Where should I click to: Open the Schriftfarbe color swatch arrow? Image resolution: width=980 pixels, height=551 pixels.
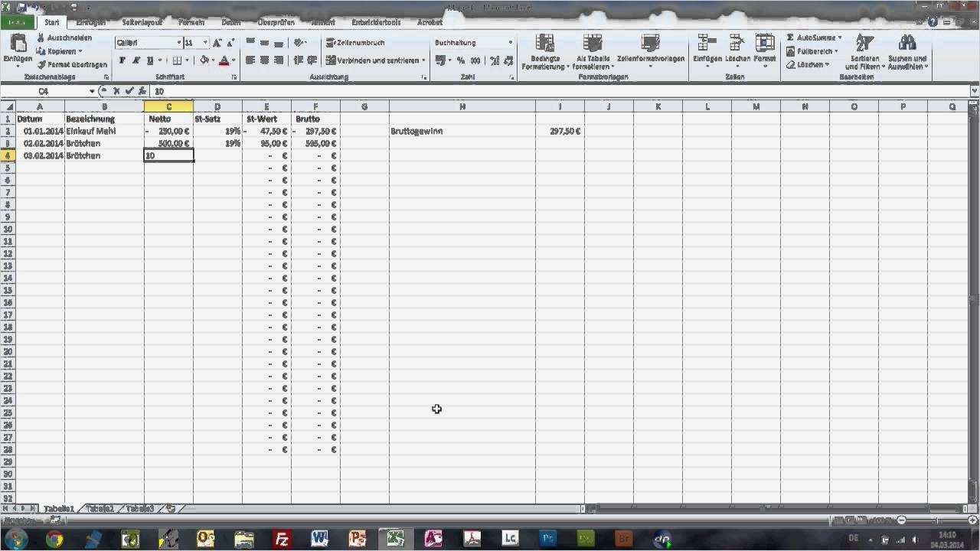(x=234, y=60)
